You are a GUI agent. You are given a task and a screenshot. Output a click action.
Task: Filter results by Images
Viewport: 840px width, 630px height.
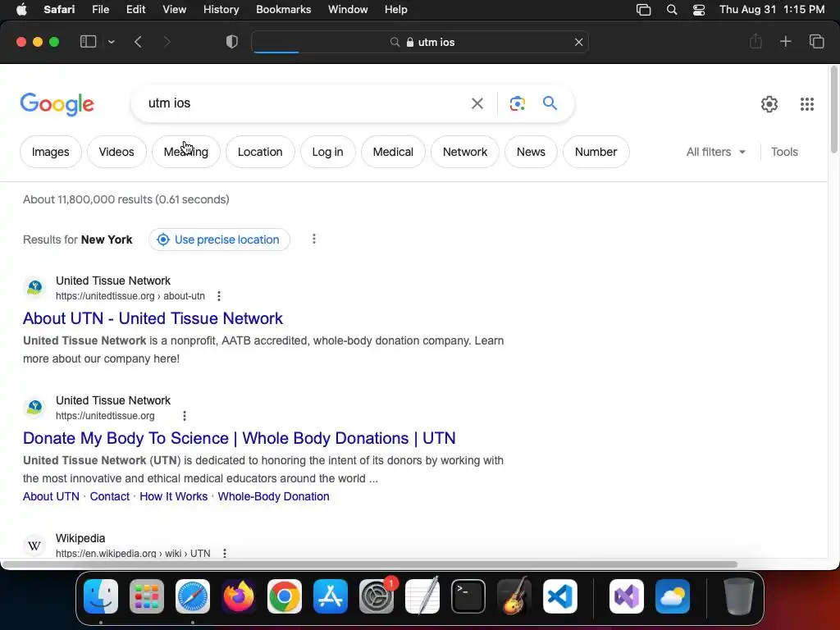pyautogui.click(x=50, y=152)
